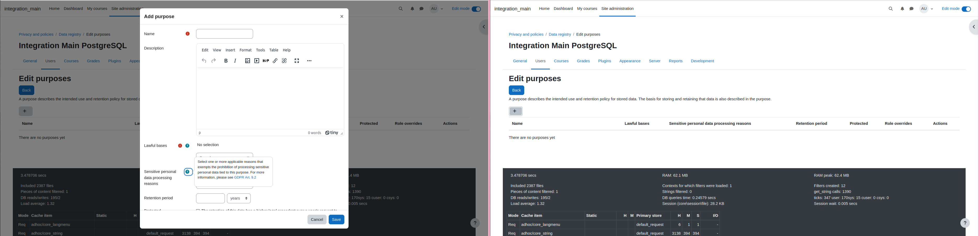The height and width of the screenshot is (236, 980).
Task: Go to Home in left window navbar
Action: pyautogui.click(x=54, y=9)
